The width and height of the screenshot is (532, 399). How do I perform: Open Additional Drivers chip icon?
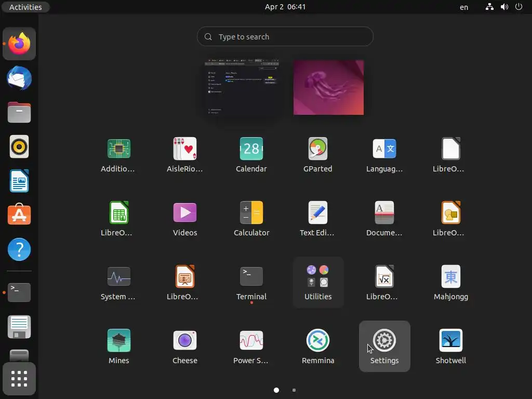pyautogui.click(x=119, y=149)
